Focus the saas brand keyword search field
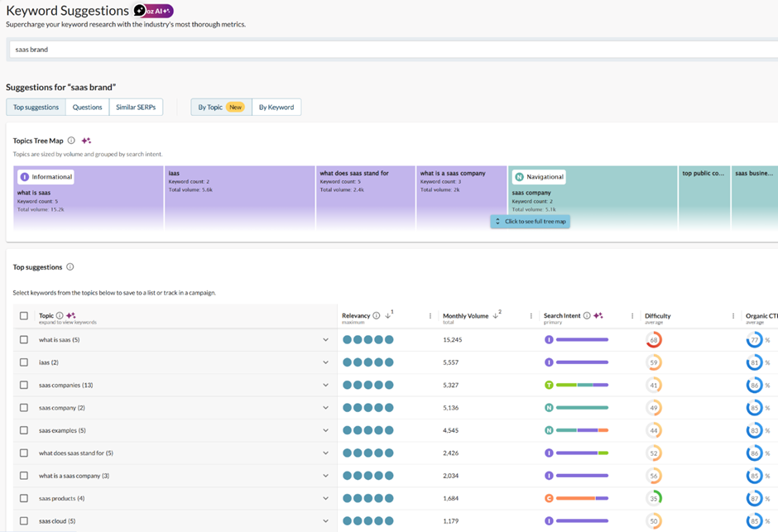The height and width of the screenshot is (532, 778). pos(394,50)
